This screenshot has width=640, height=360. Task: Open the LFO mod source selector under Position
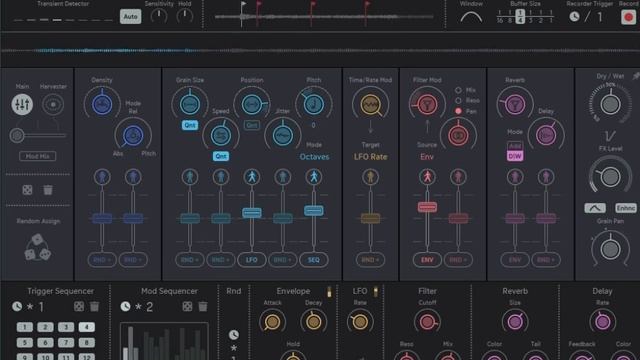pyautogui.click(x=252, y=260)
